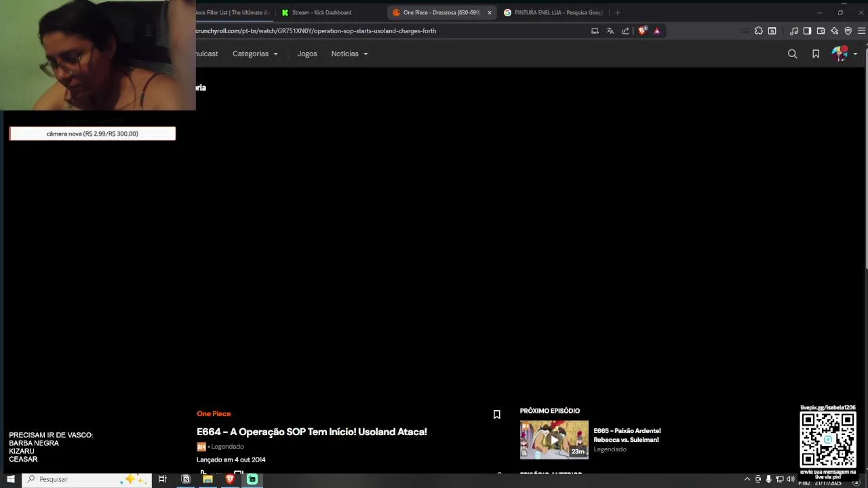Open the media control music note icon
The image size is (868, 488).
tap(793, 30)
